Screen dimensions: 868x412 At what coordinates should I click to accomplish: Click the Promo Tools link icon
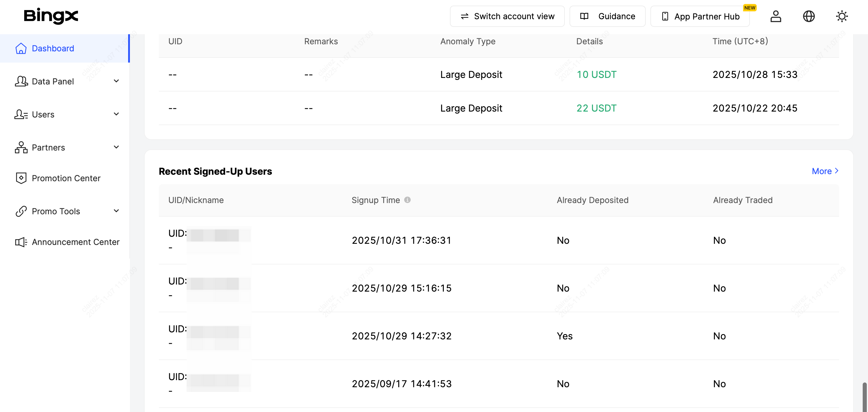[x=21, y=211]
